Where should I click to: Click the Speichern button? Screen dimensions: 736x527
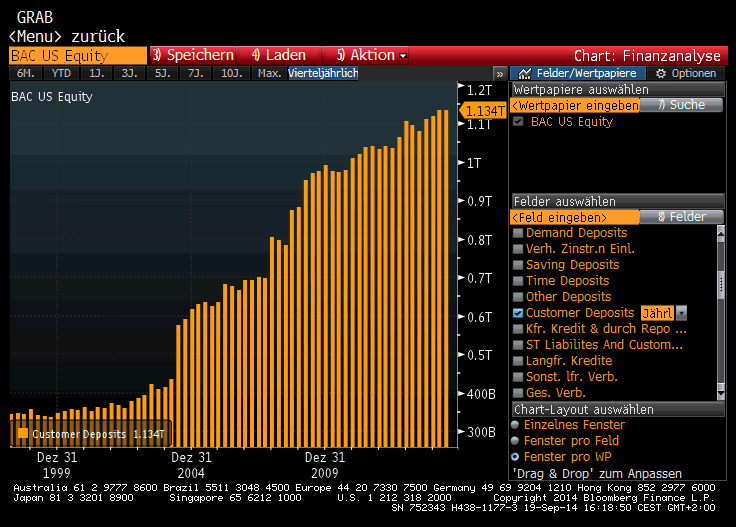pos(193,55)
